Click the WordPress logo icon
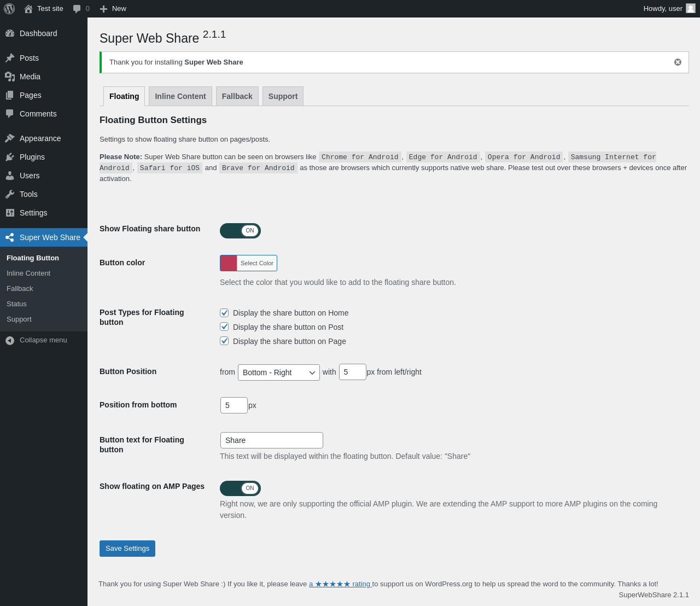 (x=9, y=9)
